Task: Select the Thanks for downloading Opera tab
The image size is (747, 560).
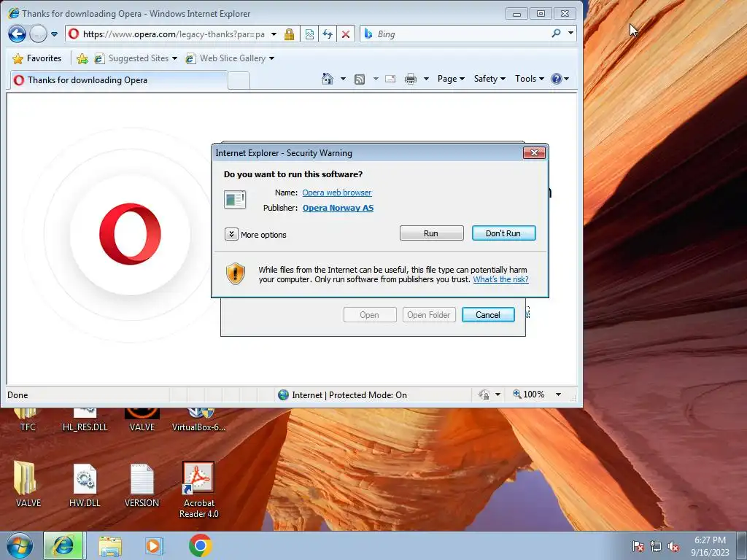Action: (x=118, y=80)
